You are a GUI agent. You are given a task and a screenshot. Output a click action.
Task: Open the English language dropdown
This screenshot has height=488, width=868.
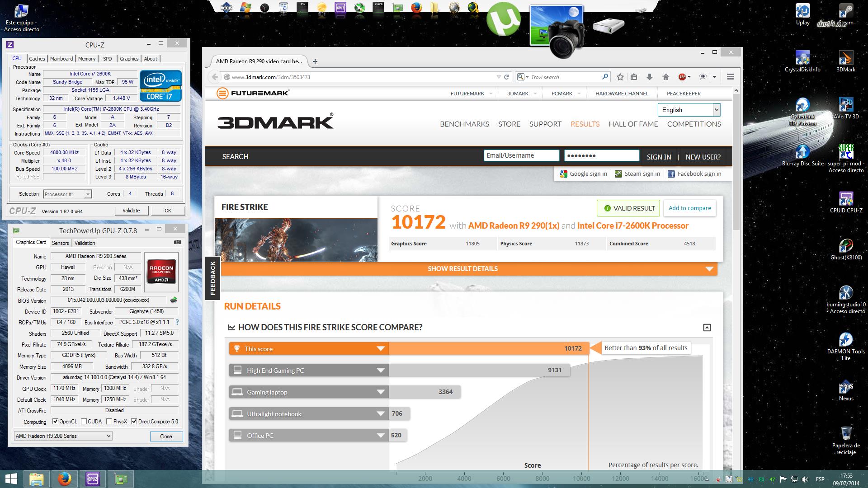tap(689, 110)
